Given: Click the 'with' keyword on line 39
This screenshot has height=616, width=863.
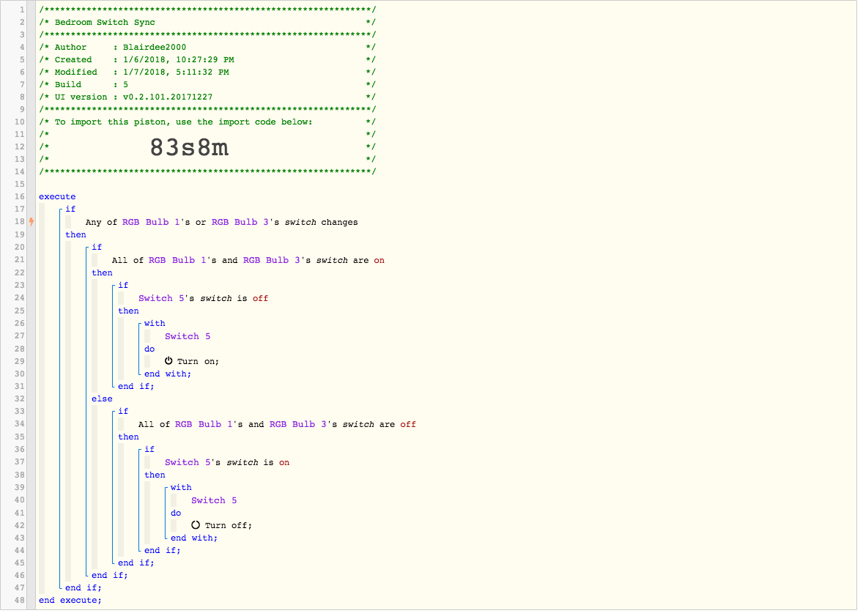Looking at the screenshot, I should coord(181,487).
